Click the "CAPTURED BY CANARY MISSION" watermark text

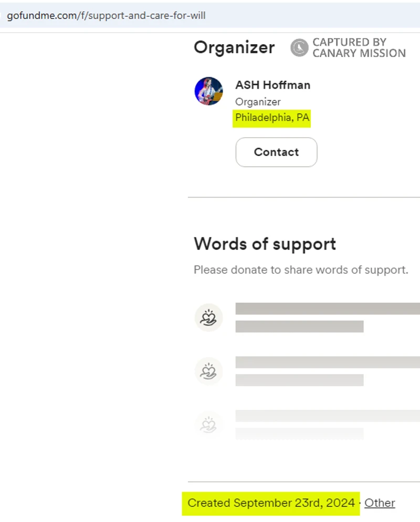coord(359,48)
